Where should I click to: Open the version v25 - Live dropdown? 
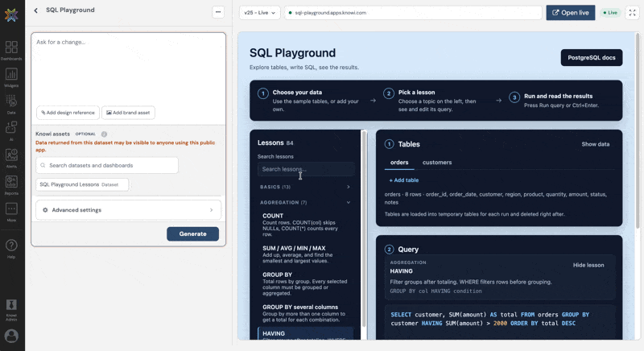pos(259,13)
